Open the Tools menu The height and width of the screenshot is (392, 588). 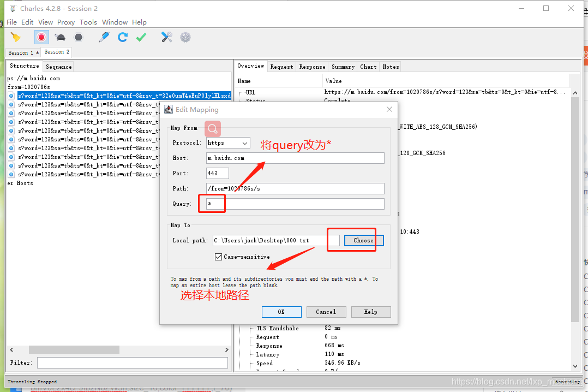(88, 22)
